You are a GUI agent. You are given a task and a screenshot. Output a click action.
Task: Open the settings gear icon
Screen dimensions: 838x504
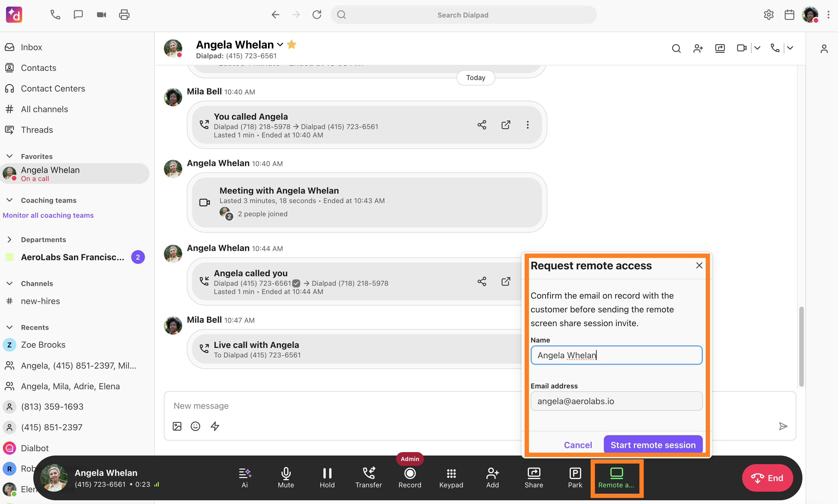click(769, 15)
